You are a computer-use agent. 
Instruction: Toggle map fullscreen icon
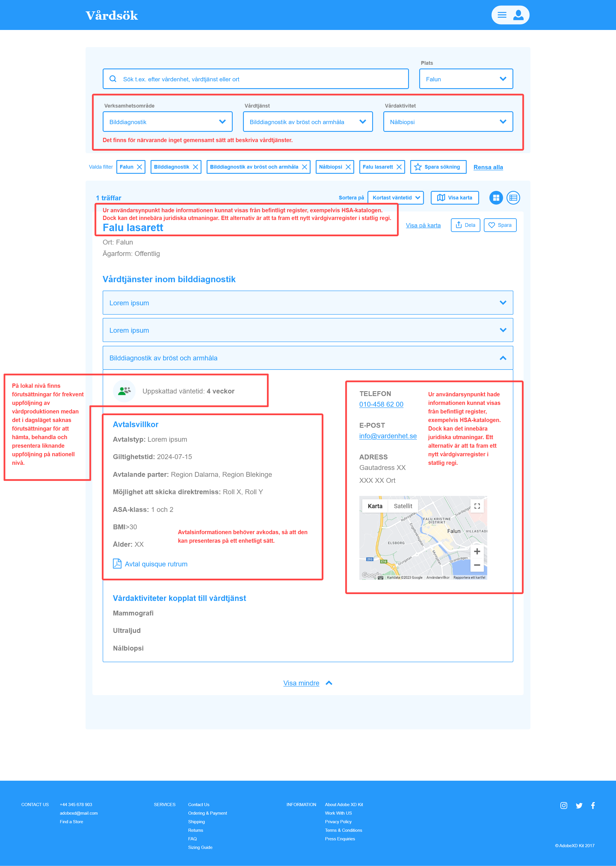(x=477, y=506)
